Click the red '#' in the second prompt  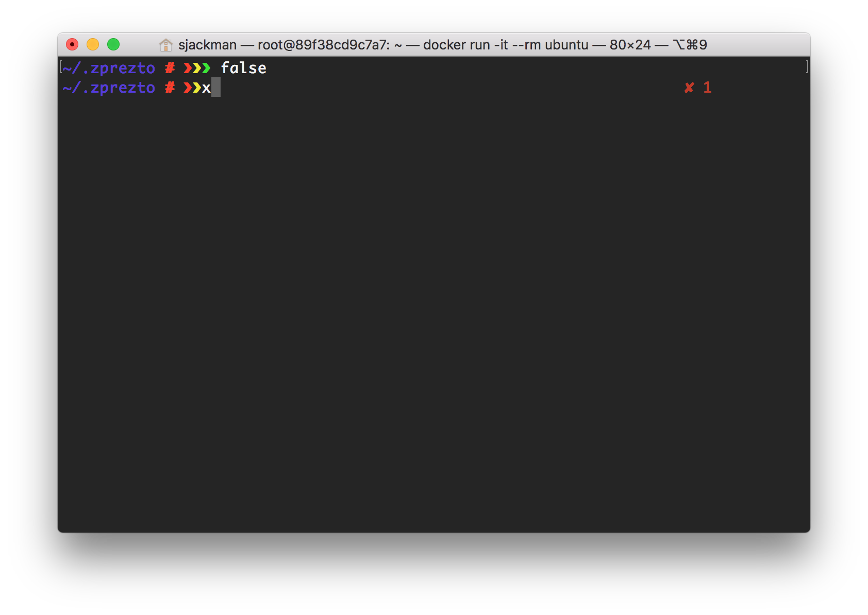coord(170,88)
